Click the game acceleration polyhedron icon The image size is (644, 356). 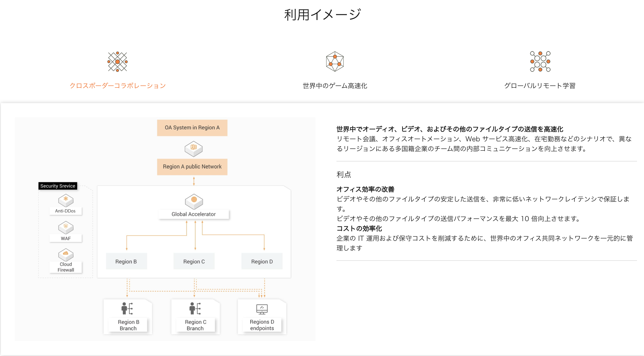click(x=335, y=62)
